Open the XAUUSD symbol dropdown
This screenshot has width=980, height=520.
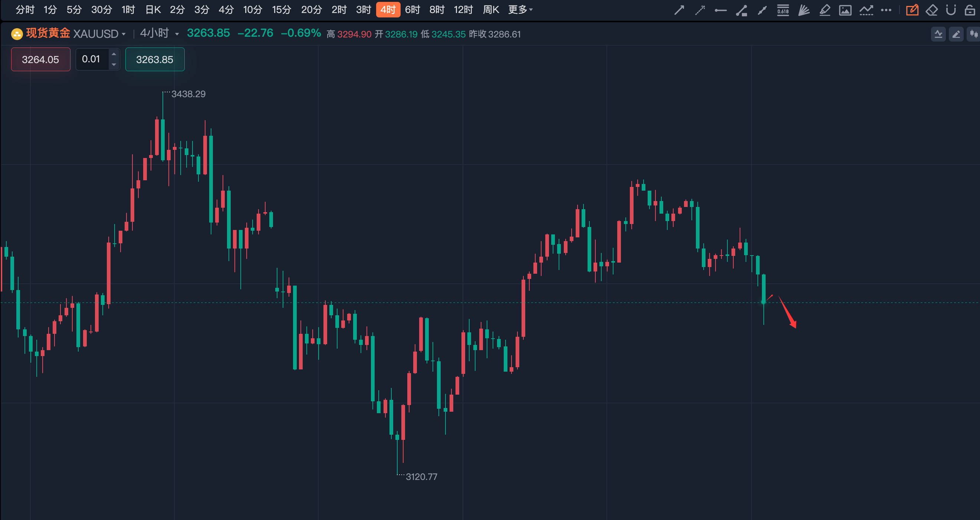click(x=124, y=34)
